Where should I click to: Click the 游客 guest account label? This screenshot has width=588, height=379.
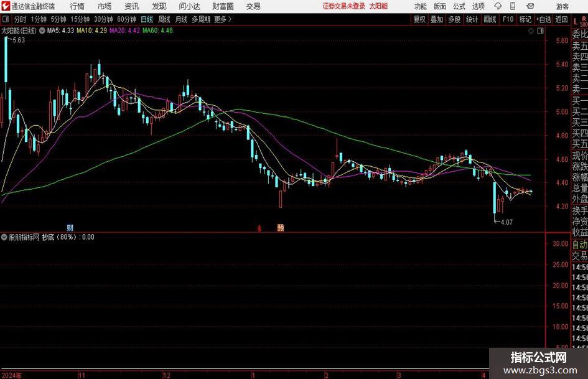pos(562,6)
